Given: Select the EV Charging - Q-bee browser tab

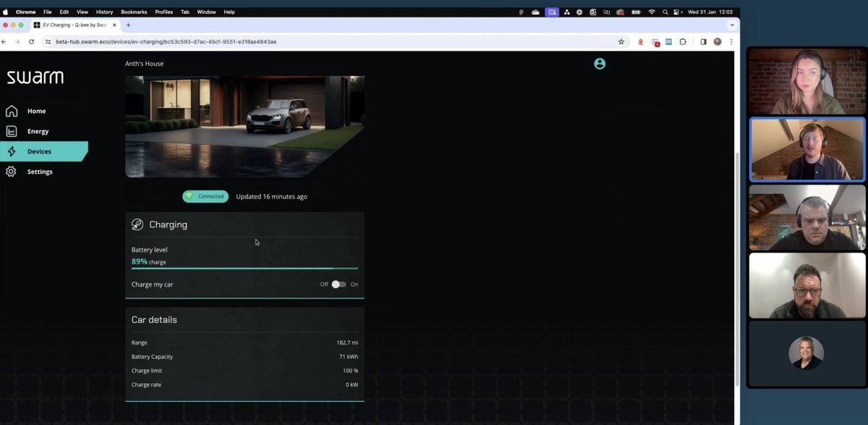Looking at the screenshot, I should tap(76, 25).
